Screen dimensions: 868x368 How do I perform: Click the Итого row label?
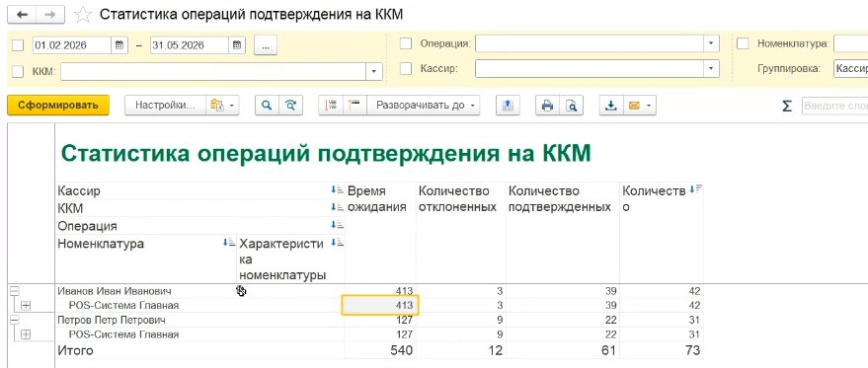pyautogui.click(x=75, y=350)
